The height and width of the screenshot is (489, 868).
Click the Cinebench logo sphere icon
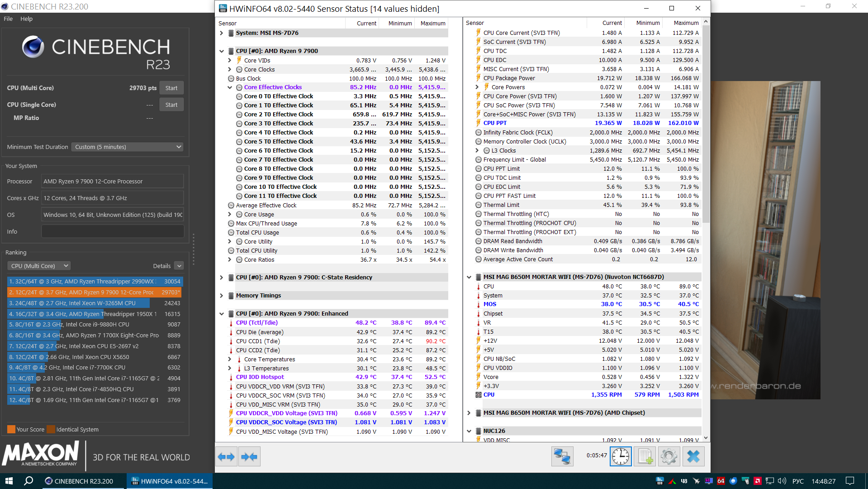tap(33, 47)
